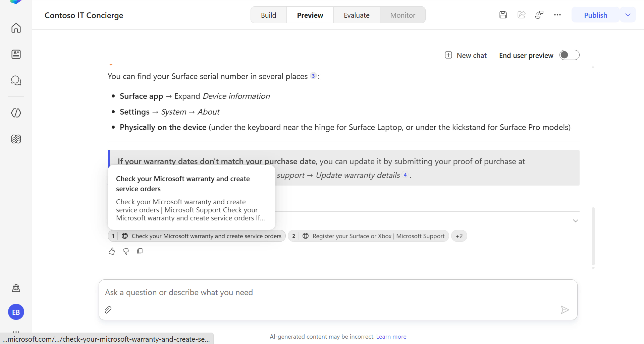Image resolution: width=644 pixels, height=344 pixels.
Task: Follow the Learn more link
Action: (391, 337)
